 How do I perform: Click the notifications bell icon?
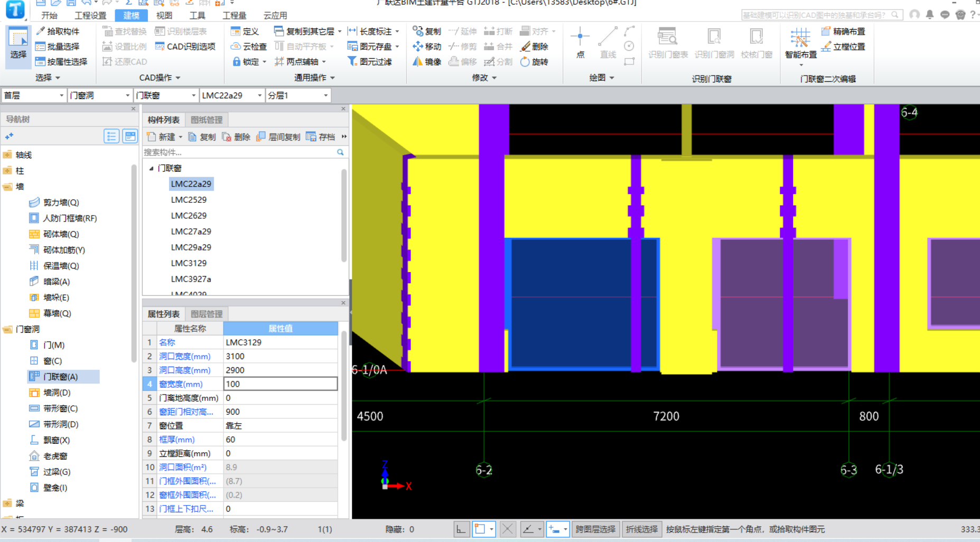(x=930, y=15)
